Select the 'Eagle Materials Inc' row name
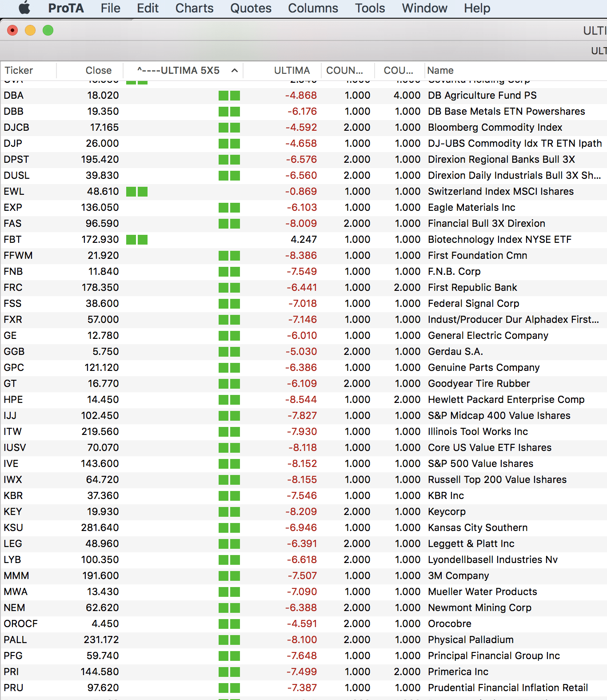Viewport: 607px width, 700px height. (471, 208)
